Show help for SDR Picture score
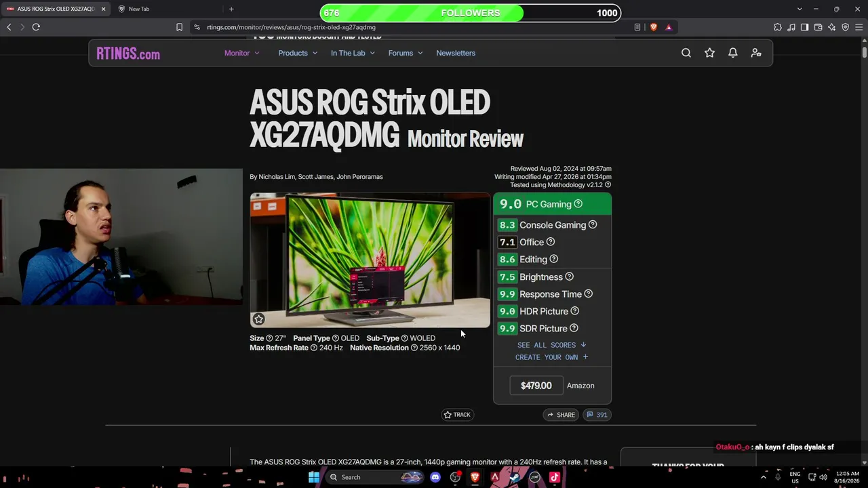This screenshot has width=868, height=488. click(x=574, y=329)
